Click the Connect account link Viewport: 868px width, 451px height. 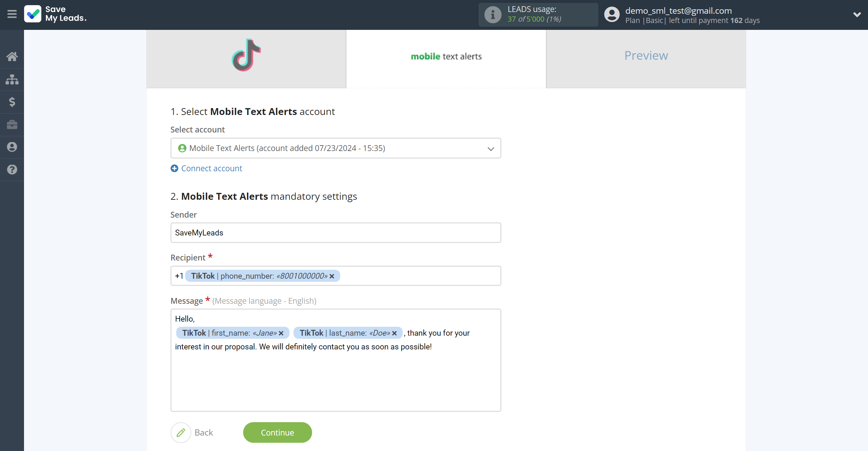[206, 168]
